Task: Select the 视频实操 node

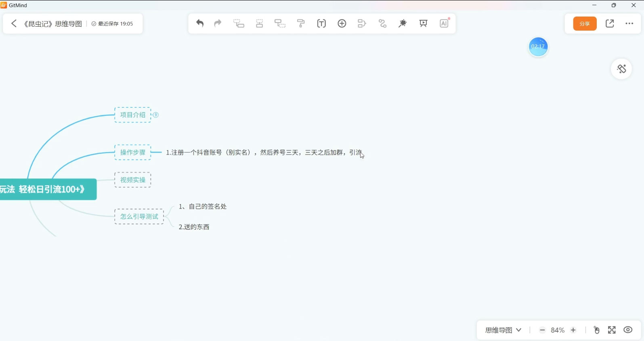Action: tap(133, 180)
